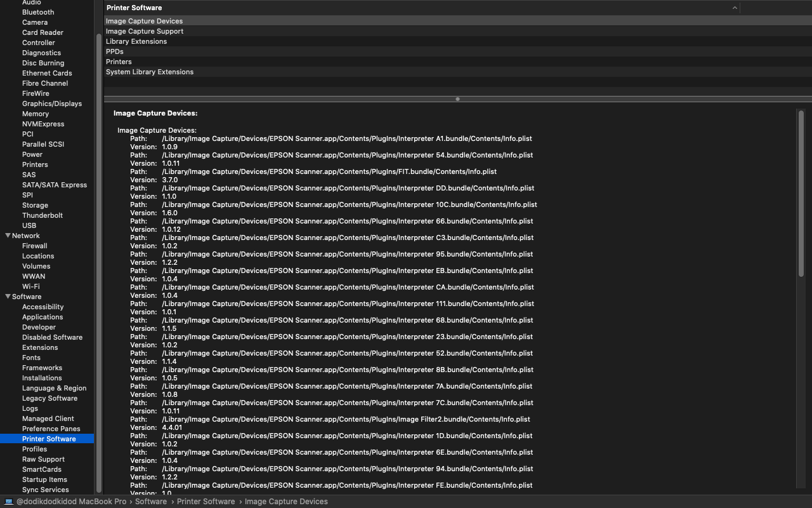Open Bluetooth in sidebar
The image size is (812, 508).
tap(38, 12)
